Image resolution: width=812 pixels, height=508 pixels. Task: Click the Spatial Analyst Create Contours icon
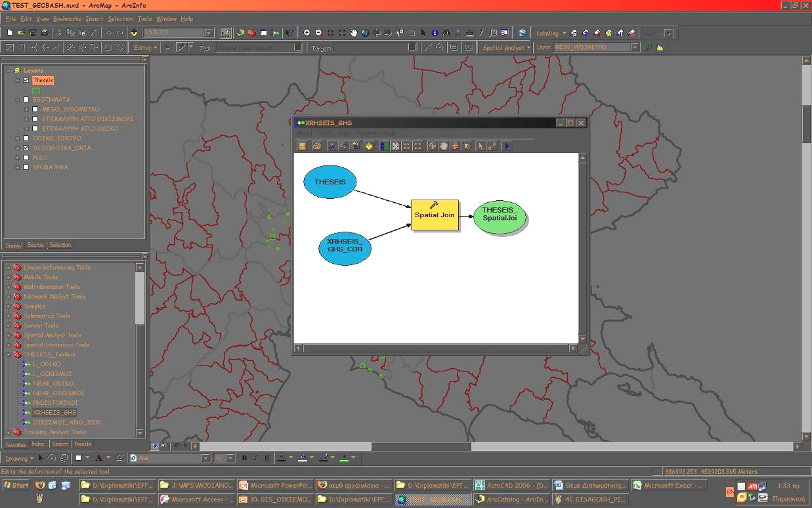pyautogui.click(x=649, y=47)
